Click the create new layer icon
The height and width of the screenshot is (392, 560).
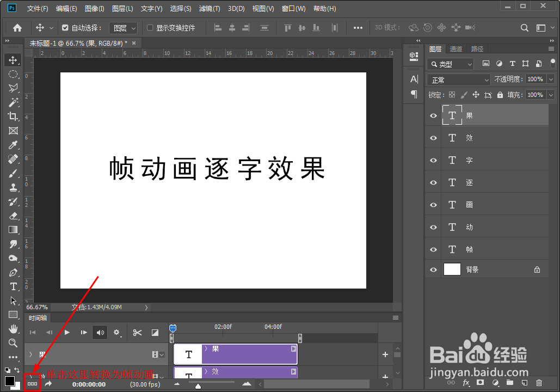click(x=524, y=383)
